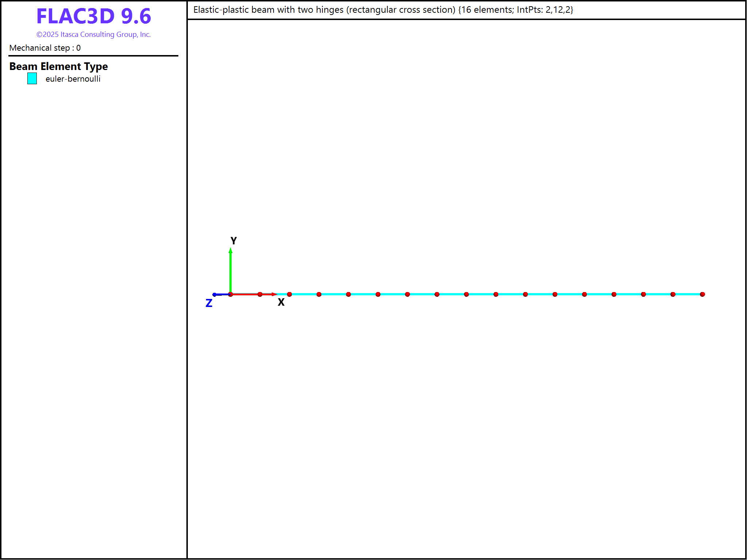Select the third red node from the right

pos(643,294)
